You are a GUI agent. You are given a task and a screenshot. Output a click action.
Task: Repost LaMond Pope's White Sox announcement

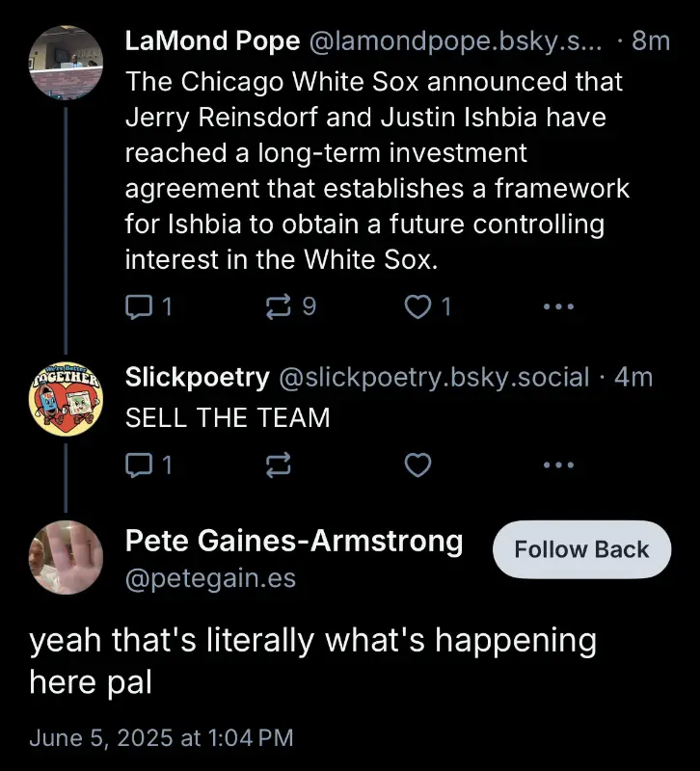[x=278, y=307]
